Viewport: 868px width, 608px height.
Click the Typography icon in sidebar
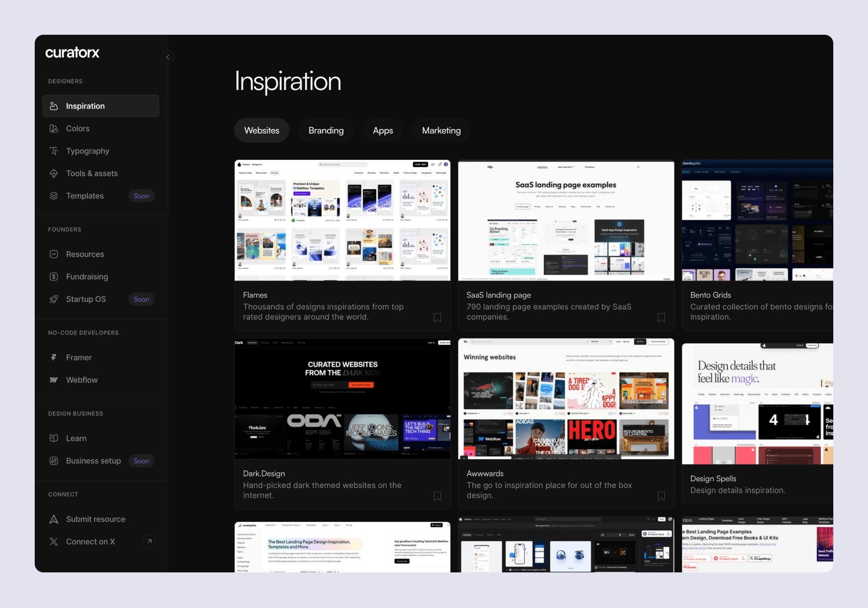tap(54, 151)
